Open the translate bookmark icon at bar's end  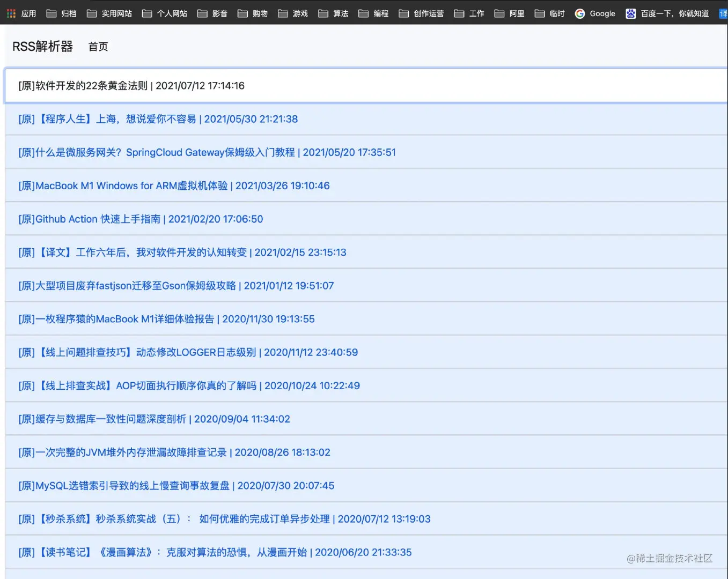[723, 13]
